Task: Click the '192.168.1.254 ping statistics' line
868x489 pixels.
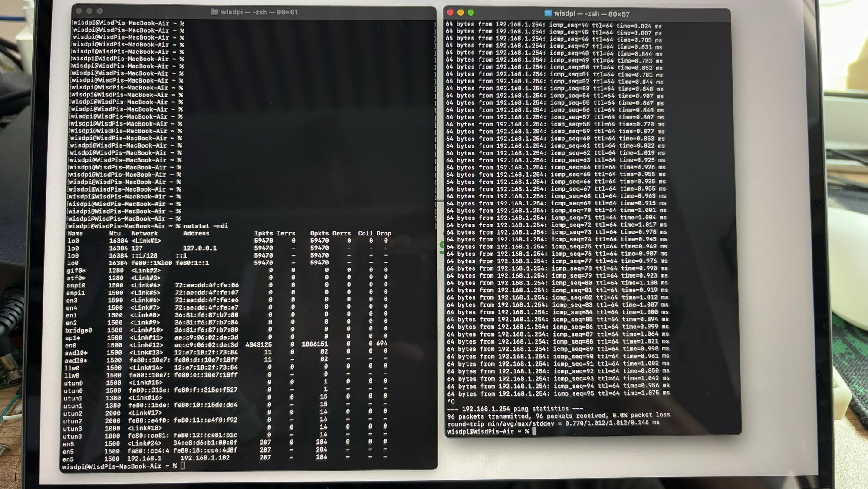Action: (515, 409)
